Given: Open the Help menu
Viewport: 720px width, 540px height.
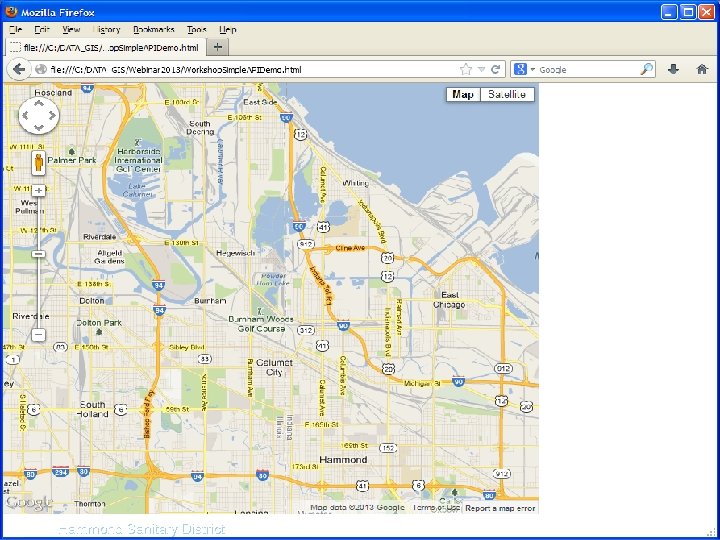Looking at the screenshot, I should coord(228,29).
